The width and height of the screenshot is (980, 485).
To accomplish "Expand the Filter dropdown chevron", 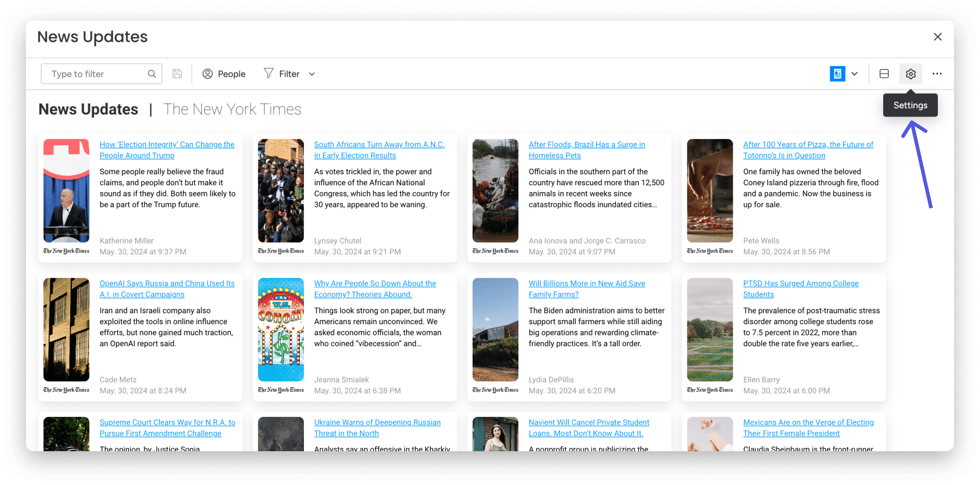I will coord(312,74).
